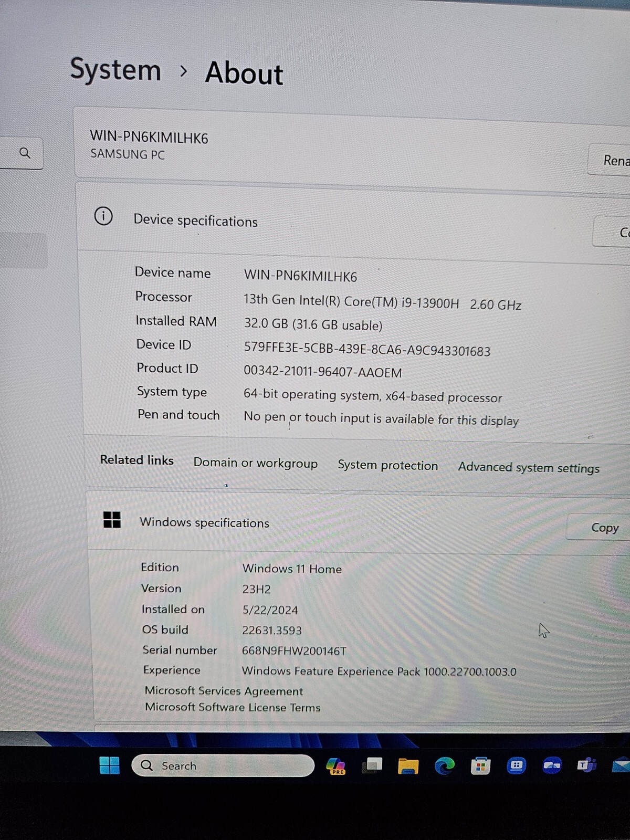Viewport: 630px width, 840px height.
Task: Select serial number 668N9FHW200146T
Action: [x=294, y=651]
